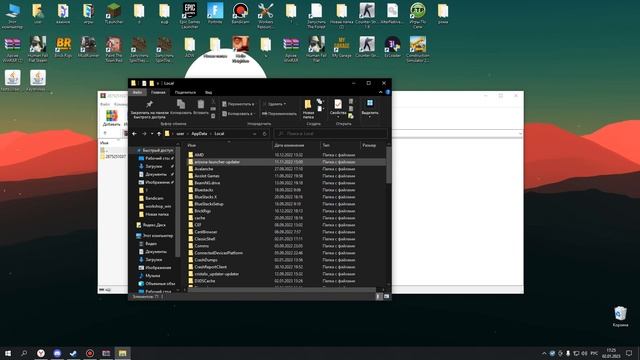Open the File tab in Explorer
The width and height of the screenshot is (640, 360).
[138, 92]
